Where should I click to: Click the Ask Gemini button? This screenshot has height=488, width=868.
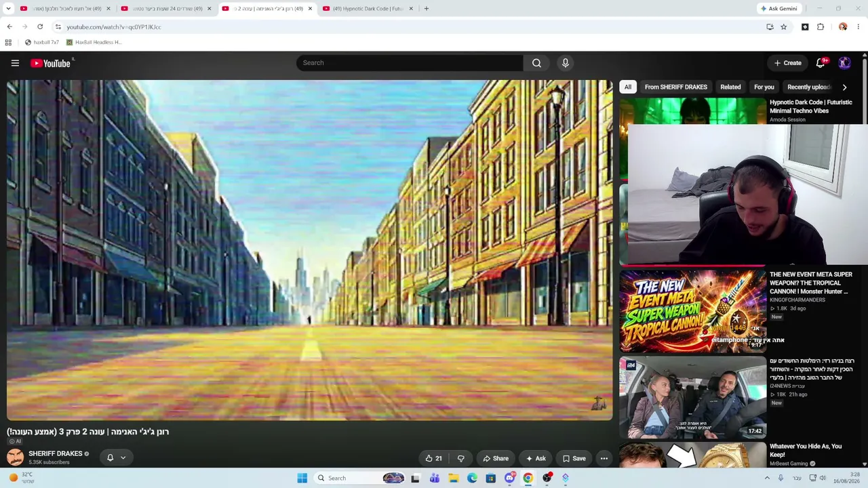778,9
